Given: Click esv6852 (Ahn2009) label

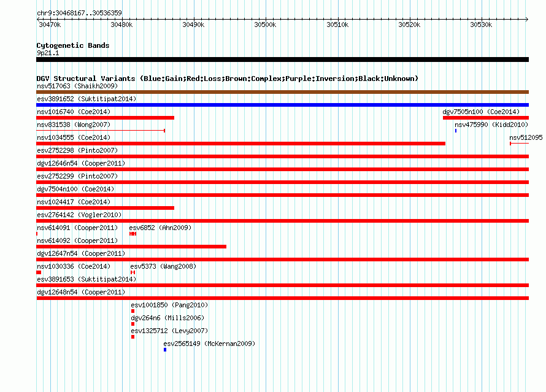Looking at the screenshot, I should 160,228.
